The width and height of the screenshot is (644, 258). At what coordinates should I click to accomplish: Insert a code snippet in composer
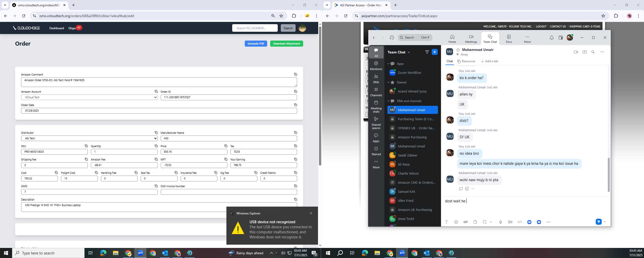[519, 222]
